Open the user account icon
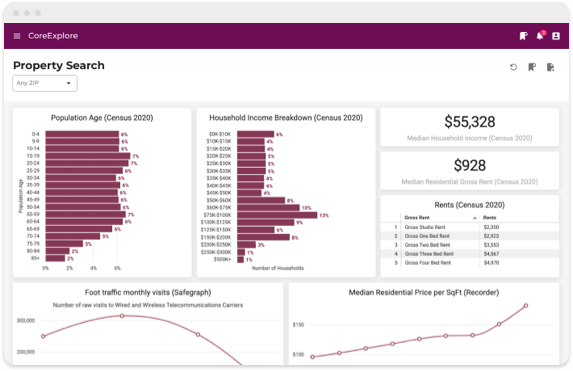Screen dimensions: 573x371 coord(556,36)
